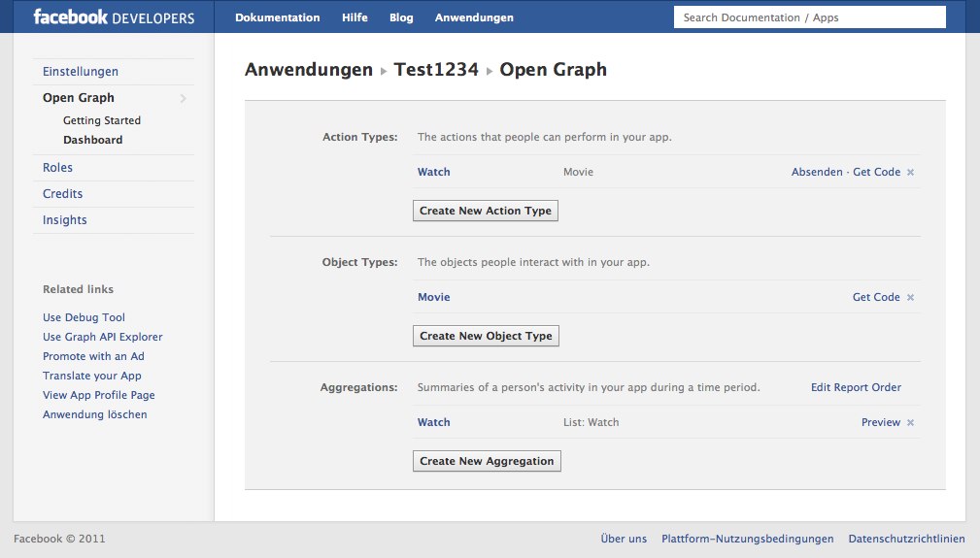Viewport: 980px width, 558px height.
Task: Click the facebook DEVELOPERS logo
Action: [114, 16]
